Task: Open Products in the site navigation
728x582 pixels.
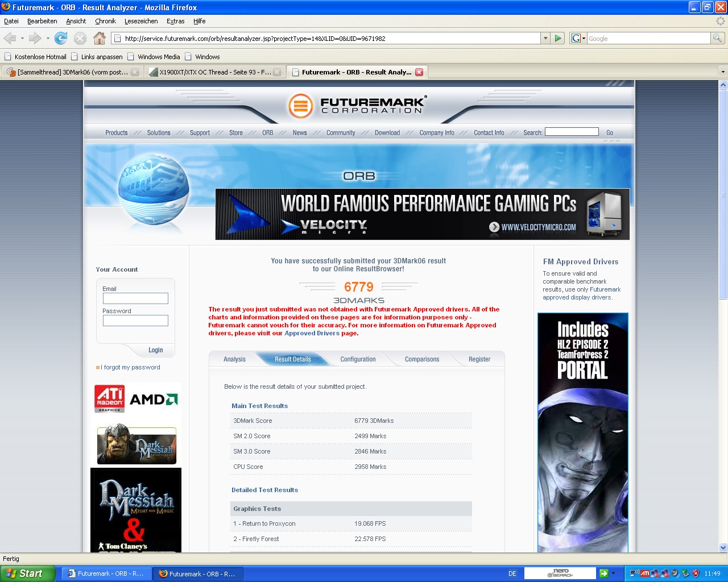Action: point(117,132)
